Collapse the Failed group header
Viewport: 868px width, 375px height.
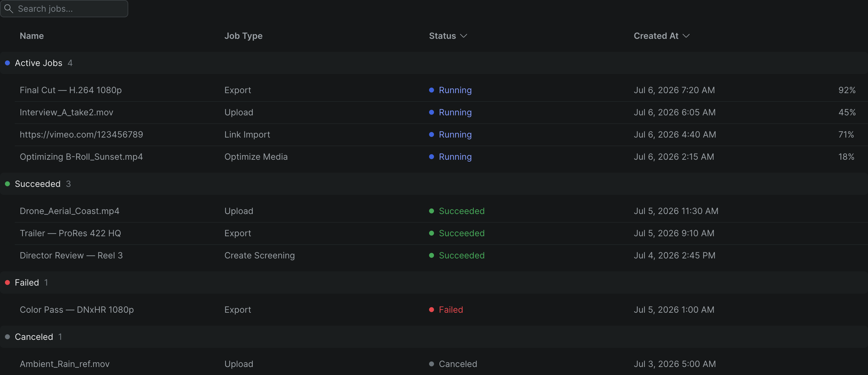434,282
